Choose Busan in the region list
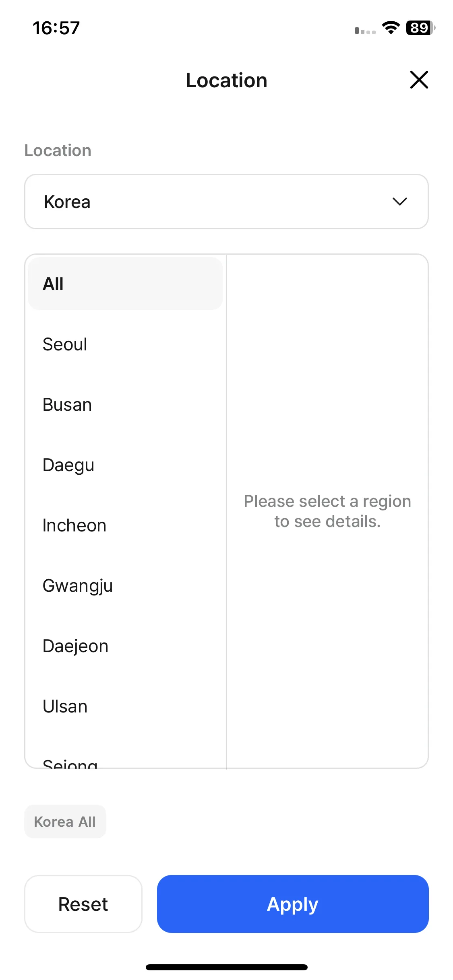This screenshot has height=980, width=453. click(x=125, y=405)
